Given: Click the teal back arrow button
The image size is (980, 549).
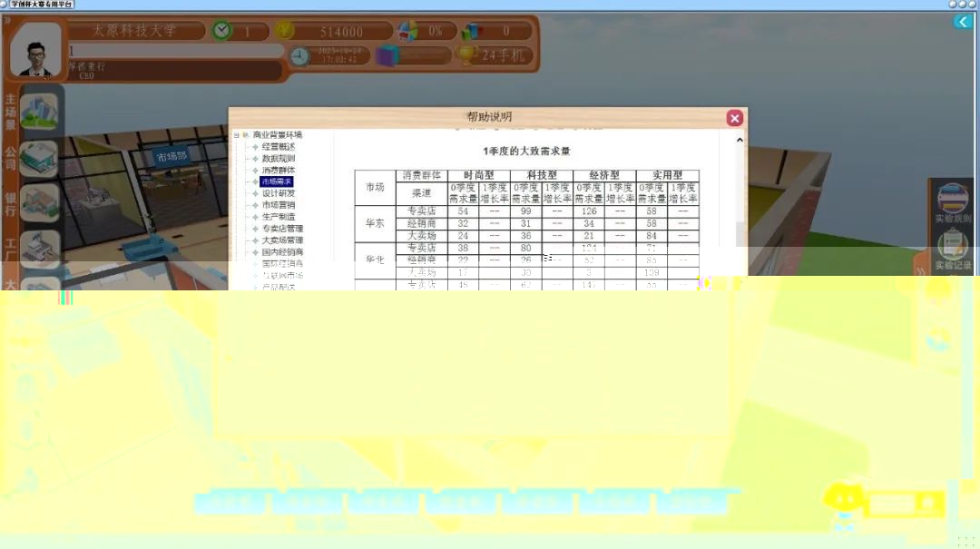Looking at the screenshot, I should pos(963,22).
